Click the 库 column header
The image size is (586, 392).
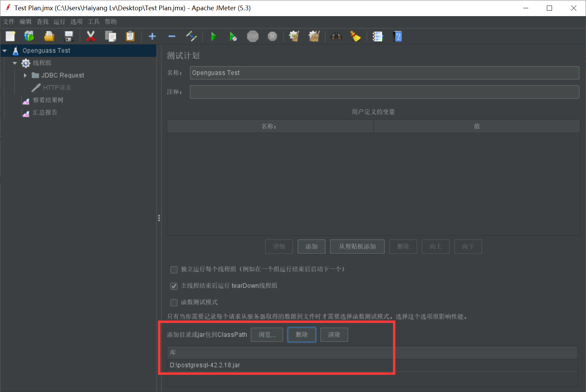(x=372, y=353)
